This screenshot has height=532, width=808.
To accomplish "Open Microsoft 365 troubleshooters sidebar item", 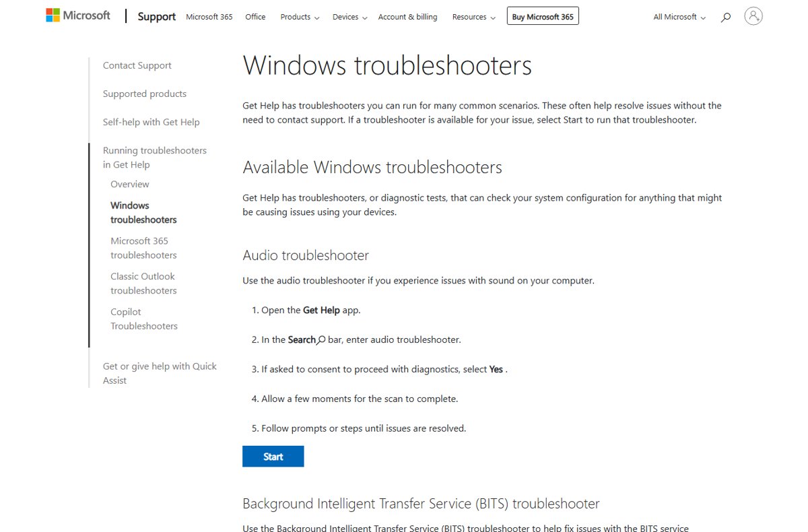I will click(x=143, y=248).
